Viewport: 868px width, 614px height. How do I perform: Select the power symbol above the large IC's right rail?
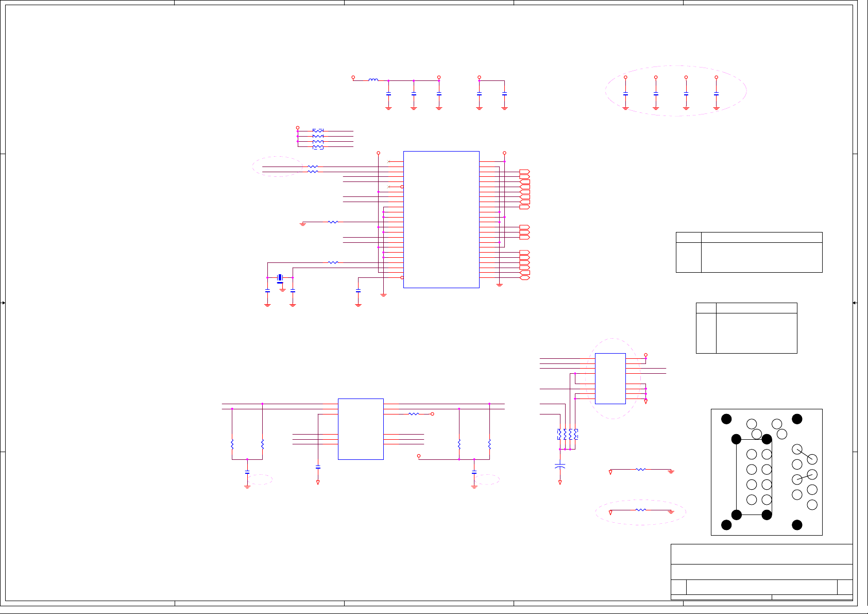[x=504, y=153]
